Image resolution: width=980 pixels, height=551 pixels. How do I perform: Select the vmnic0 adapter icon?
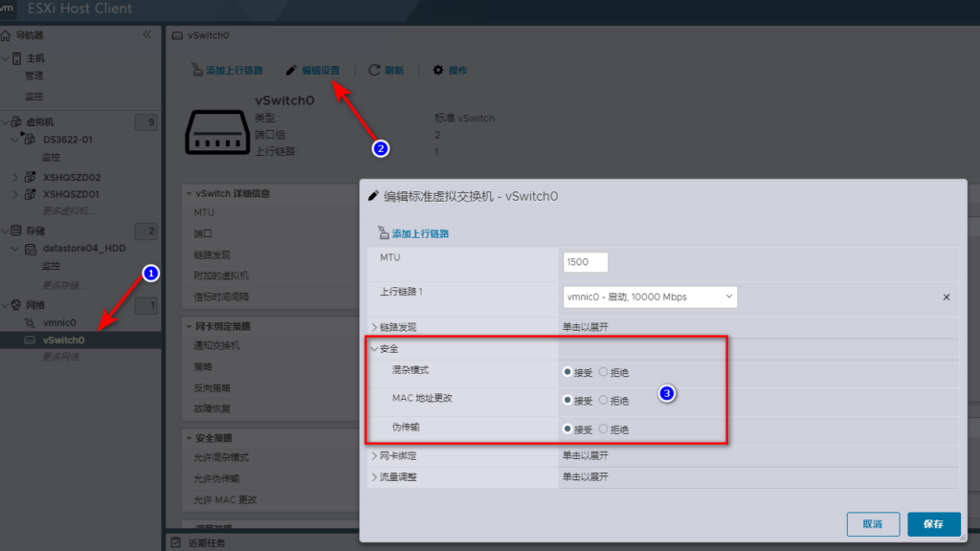pos(30,322)
